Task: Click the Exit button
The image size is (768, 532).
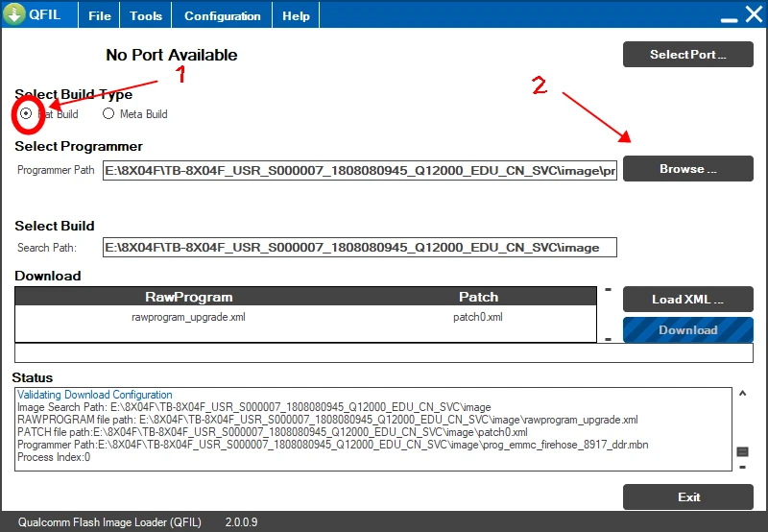Action: point(687,497)
